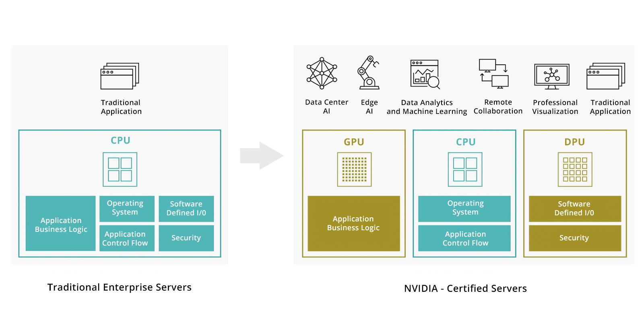Click the teal Security block

tap(186, 238)
